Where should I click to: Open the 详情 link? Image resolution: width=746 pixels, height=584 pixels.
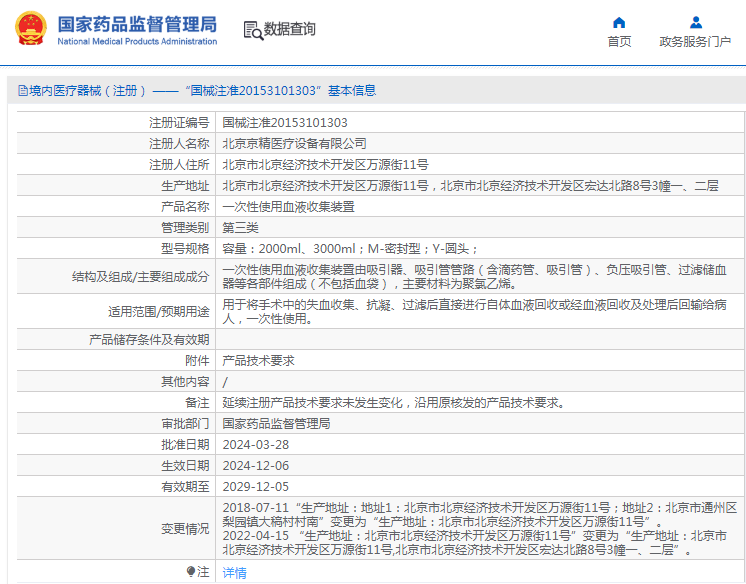(x=235, y=573)
